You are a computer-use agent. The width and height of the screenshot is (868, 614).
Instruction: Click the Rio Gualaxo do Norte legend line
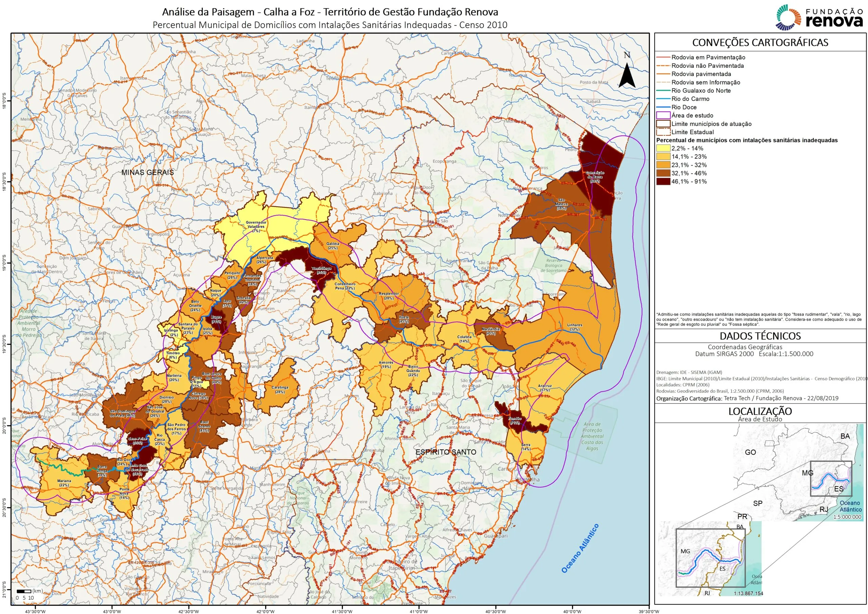click(x=663, y=91)
